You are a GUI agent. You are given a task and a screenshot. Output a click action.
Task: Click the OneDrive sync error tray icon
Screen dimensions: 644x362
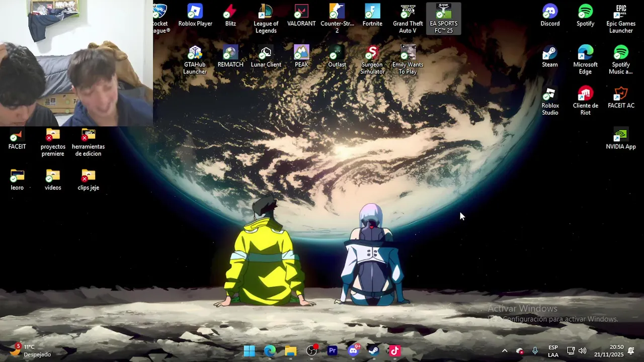[x=520, y=350]
